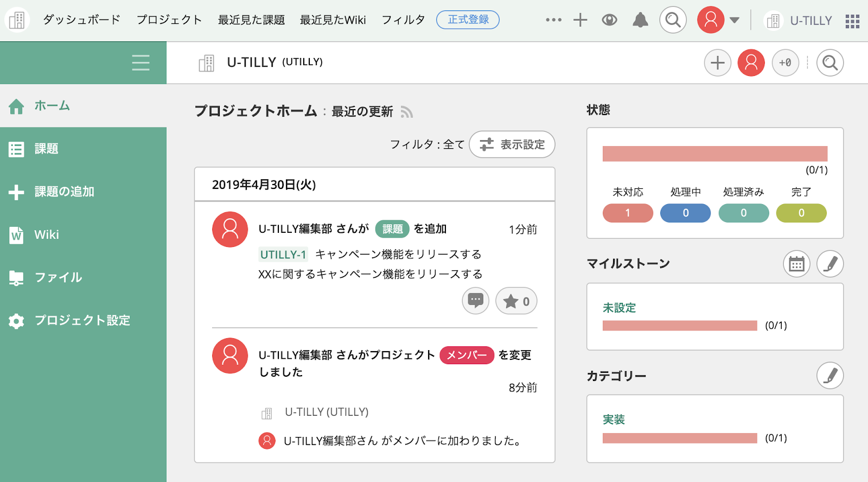This screenshot has height=482, width=868.
Task: Click the 正式登録 button
Action: [x=468, y=20]
